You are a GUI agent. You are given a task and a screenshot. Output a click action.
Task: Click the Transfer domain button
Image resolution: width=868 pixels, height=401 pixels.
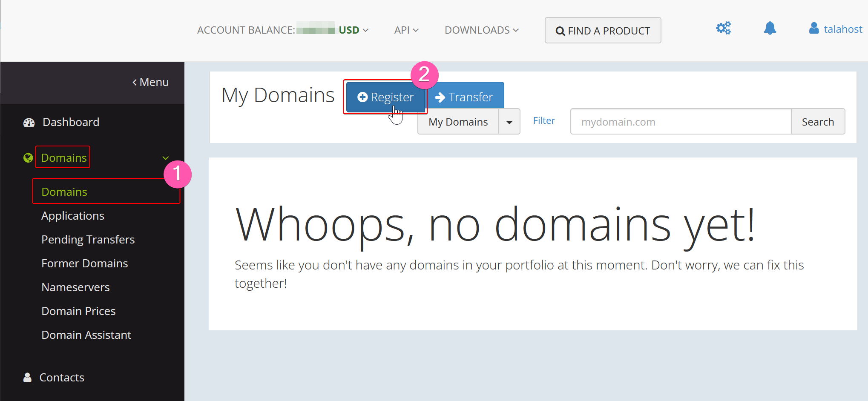coord(465,95)
